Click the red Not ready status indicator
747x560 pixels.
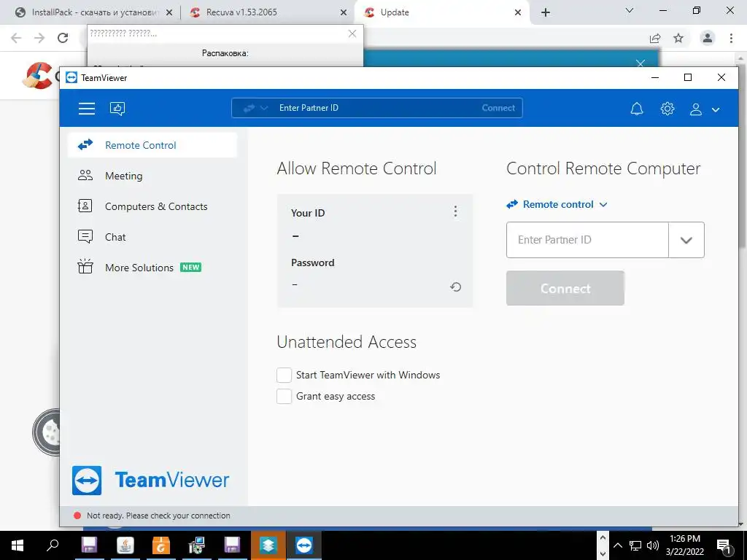[x=77, y=516]
